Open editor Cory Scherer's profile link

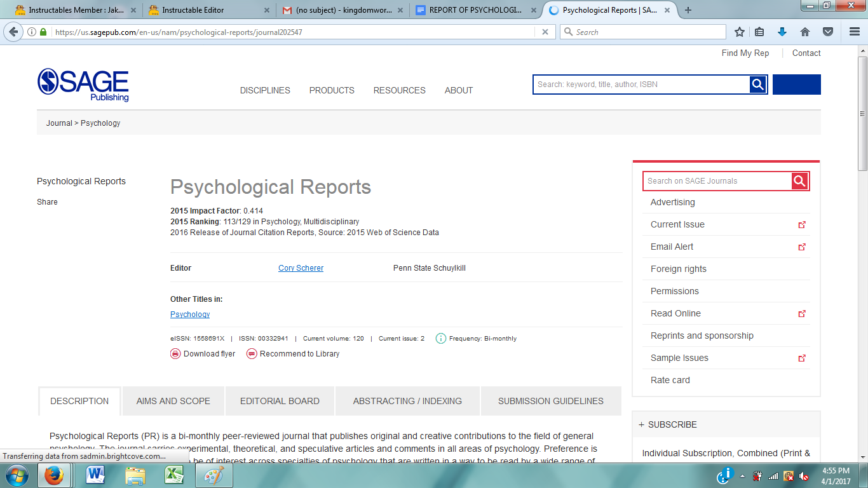pyautogui.click(x=301, y=268)
